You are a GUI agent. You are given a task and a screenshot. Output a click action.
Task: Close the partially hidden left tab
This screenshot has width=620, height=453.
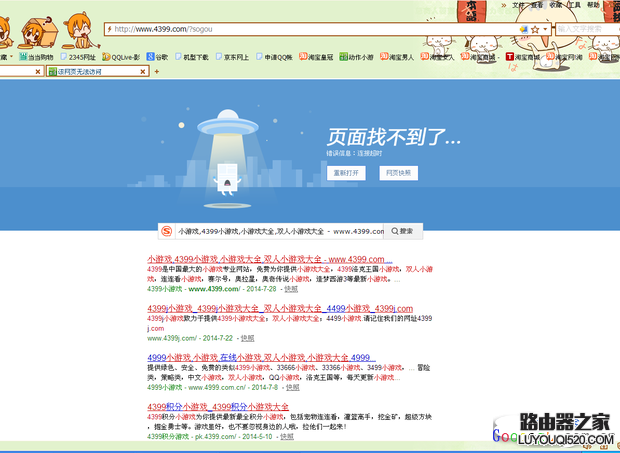tap(38, 72)
